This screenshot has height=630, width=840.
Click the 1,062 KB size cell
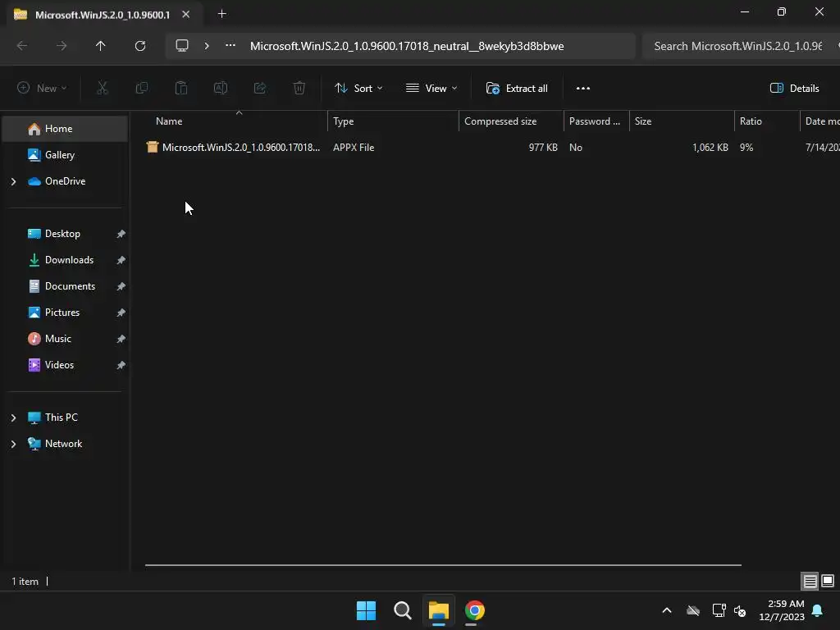[x=710, y=148]
